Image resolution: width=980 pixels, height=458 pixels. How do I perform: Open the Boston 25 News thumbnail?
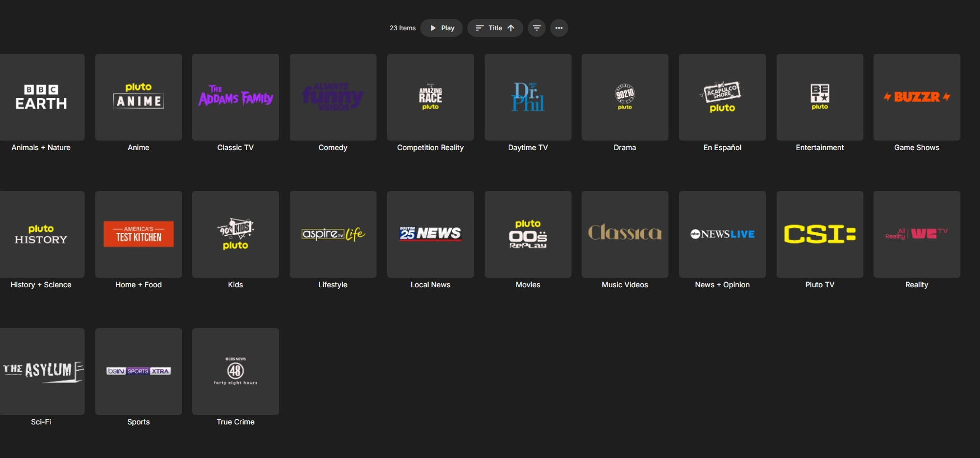[x=430, y=234]
